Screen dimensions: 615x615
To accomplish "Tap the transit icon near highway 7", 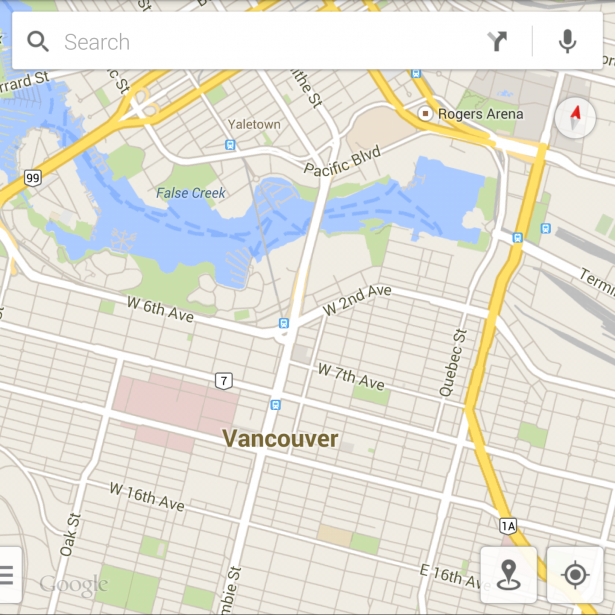I will [276, 405].
